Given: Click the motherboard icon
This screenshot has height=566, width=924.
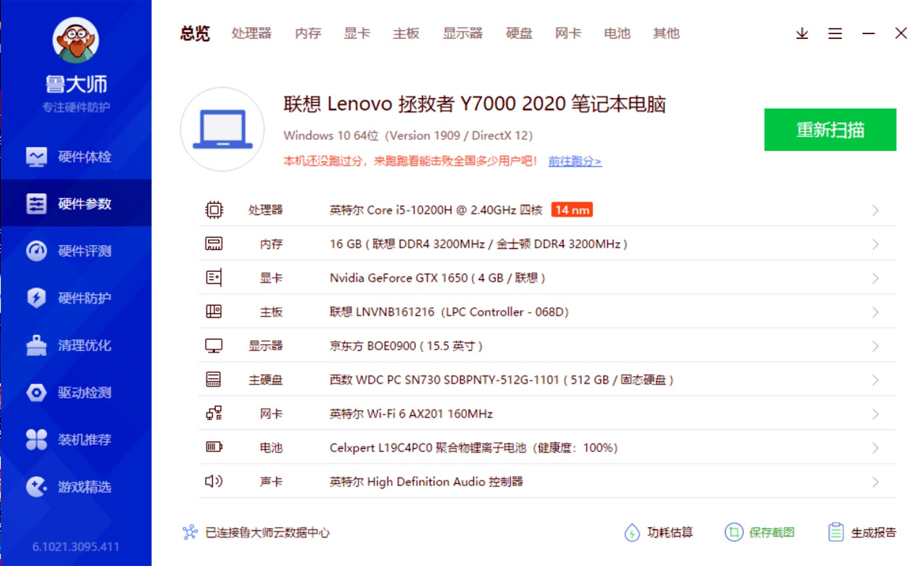Looking at the screenshot, I should (214, 311).
